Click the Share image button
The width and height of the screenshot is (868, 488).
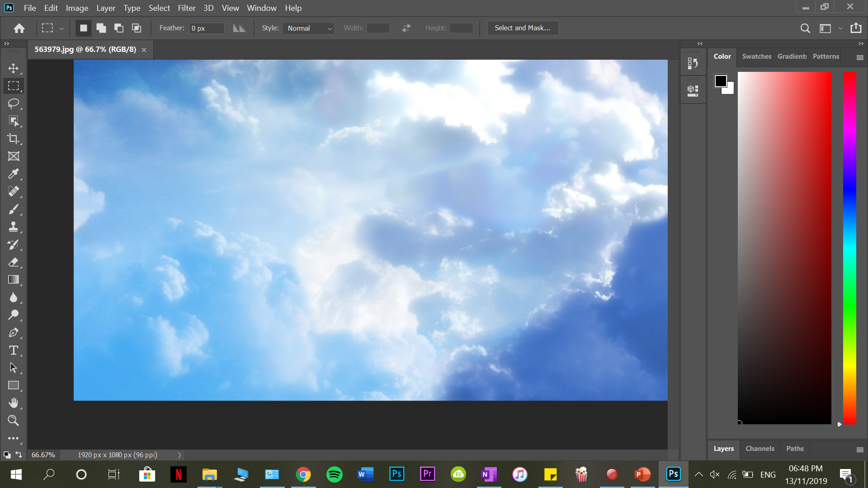[x=856, y=28]
